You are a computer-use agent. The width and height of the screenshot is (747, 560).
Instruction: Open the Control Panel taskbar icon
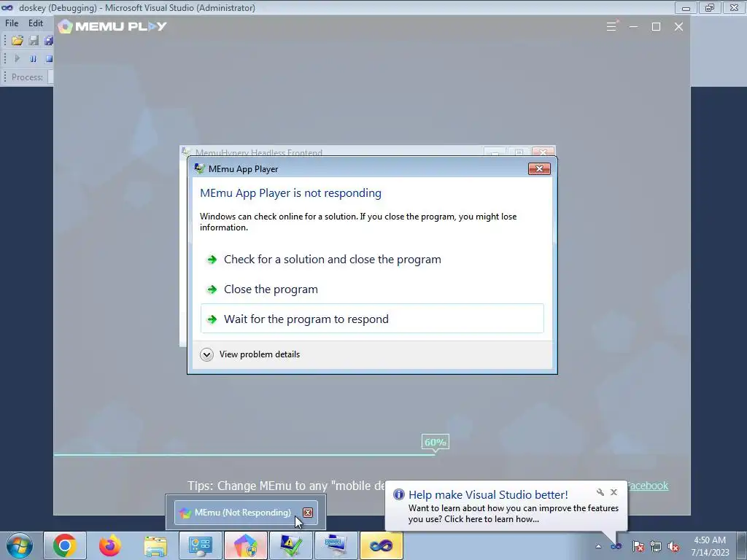point(201,545)
